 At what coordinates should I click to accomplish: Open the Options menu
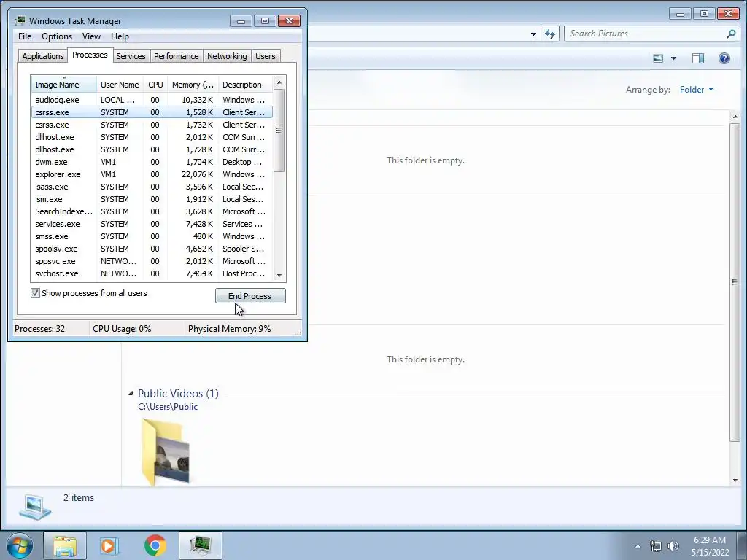coord(57,36)
